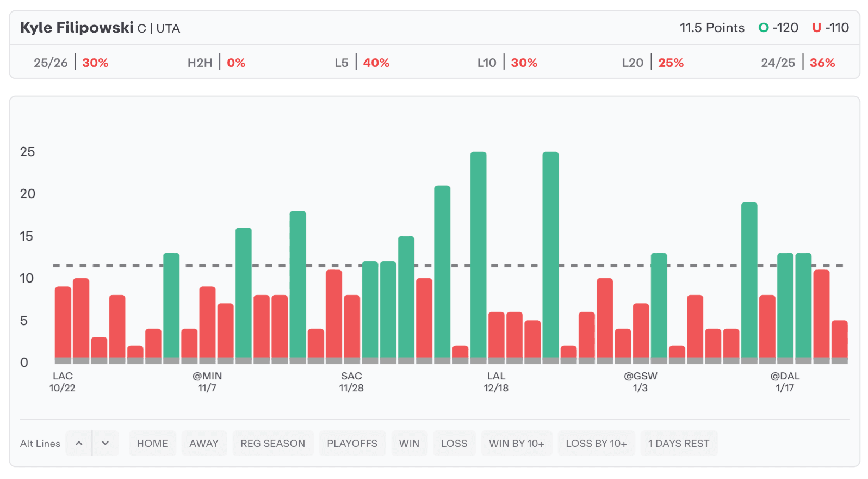
Task: Click the Alt Lines down chevron
Action: [106, 443]
